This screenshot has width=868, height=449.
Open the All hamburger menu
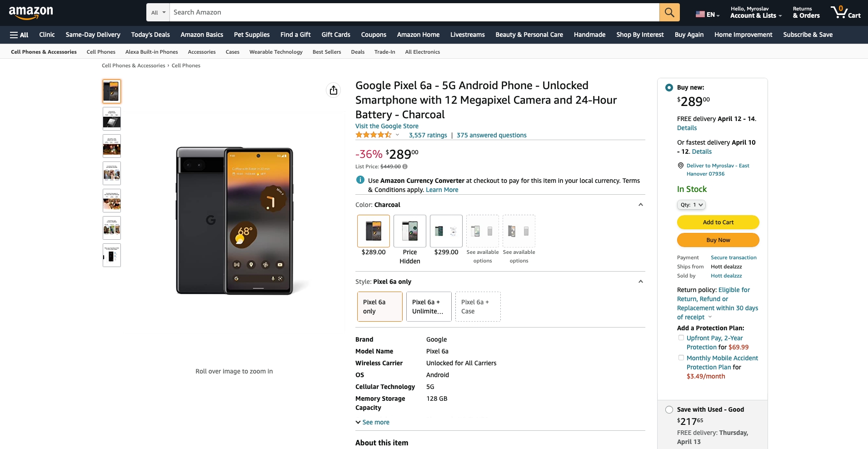[x=19, y=35]
